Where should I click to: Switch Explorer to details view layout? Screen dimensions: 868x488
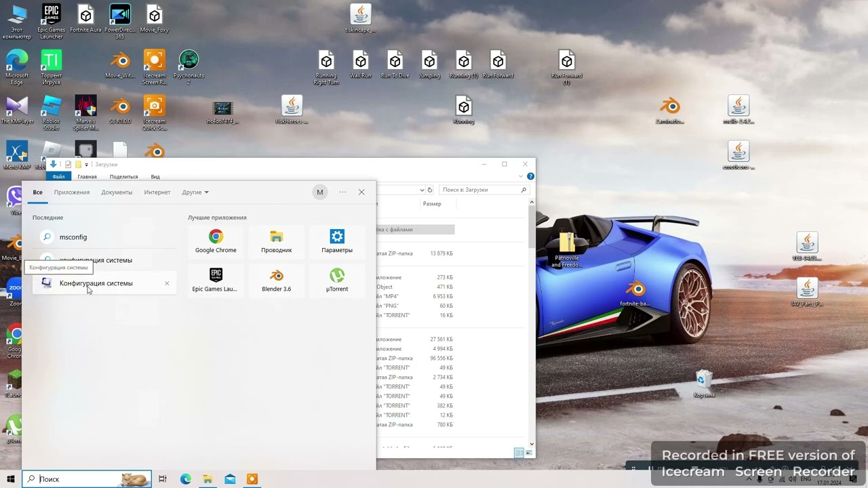519,453
